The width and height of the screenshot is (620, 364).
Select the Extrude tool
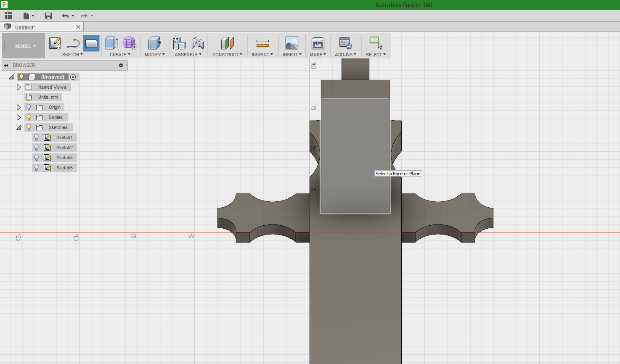pos(111,43)
